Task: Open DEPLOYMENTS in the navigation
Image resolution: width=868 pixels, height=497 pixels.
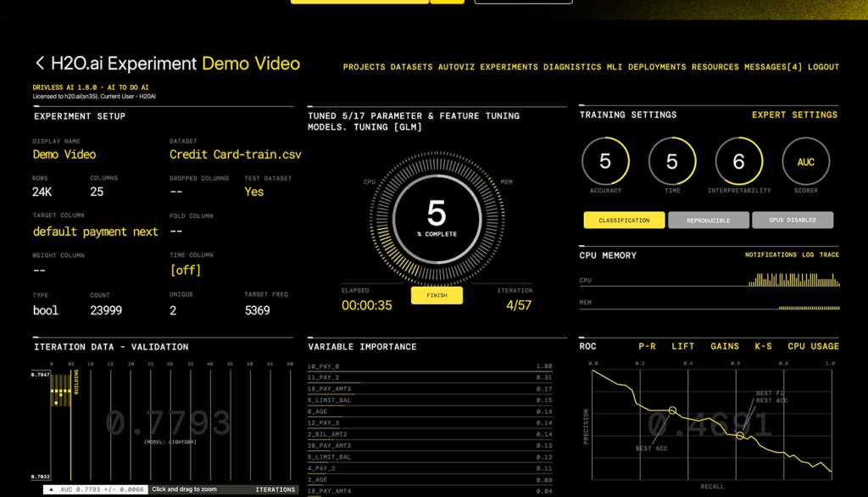Action: click(657, 67)
